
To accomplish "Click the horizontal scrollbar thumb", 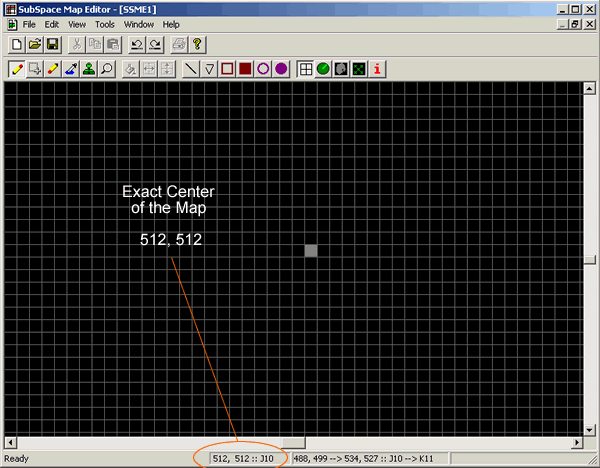I will click(293, 443).
